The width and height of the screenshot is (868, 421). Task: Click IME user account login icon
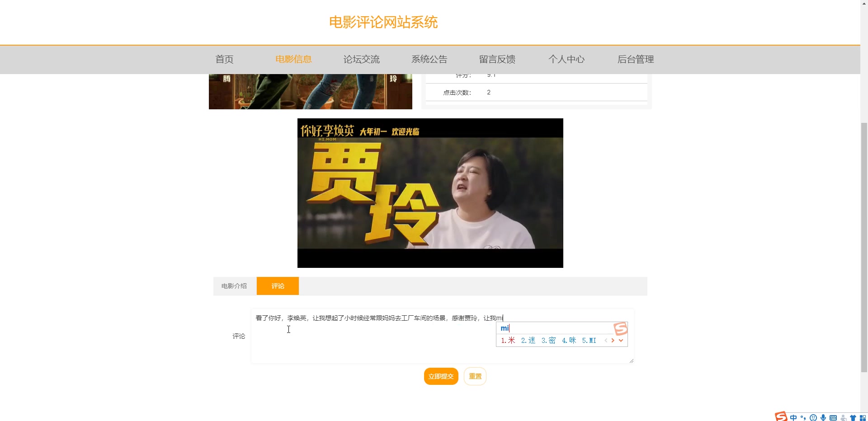pos(843,418)
